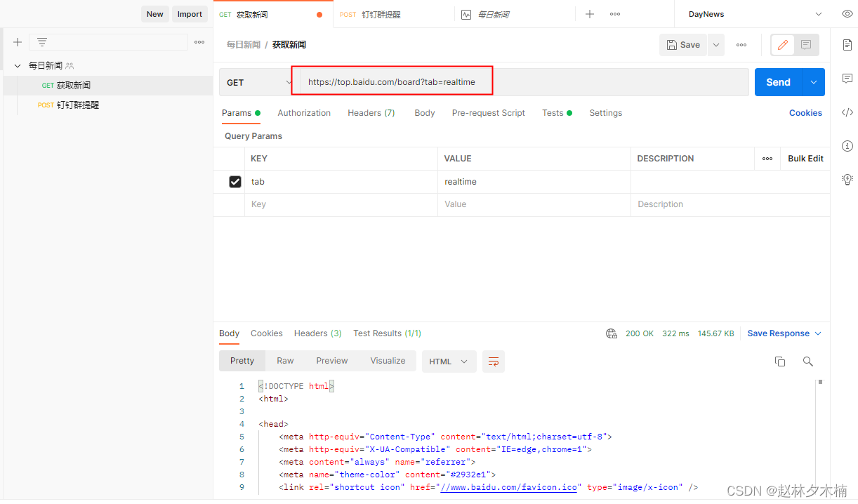Open the comments mode icon
The height and width of the screenshot is (504, 858).
806,45
